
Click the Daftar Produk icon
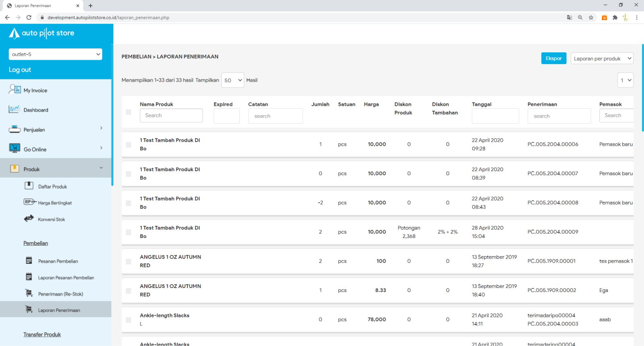point(29,186)
